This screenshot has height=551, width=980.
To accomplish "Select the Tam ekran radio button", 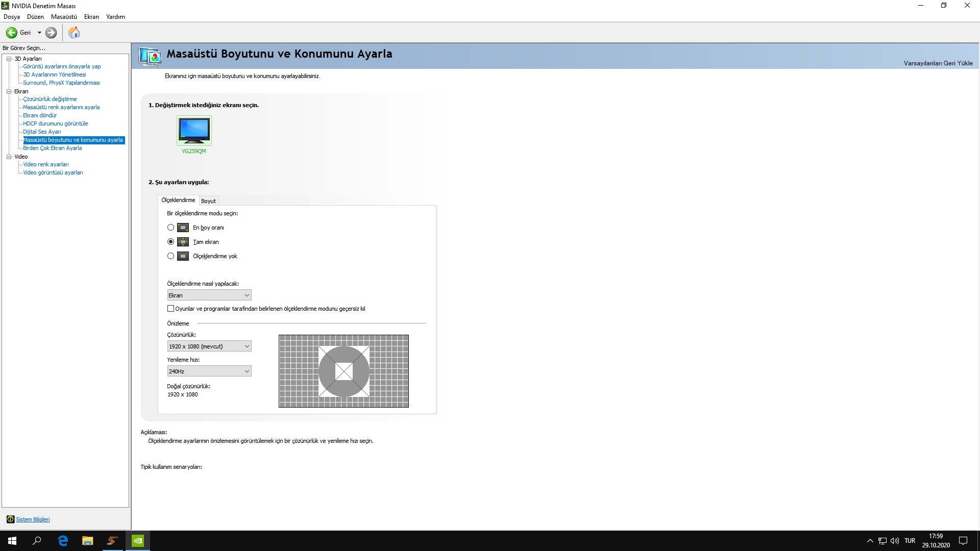I will (x=170, y=242).
